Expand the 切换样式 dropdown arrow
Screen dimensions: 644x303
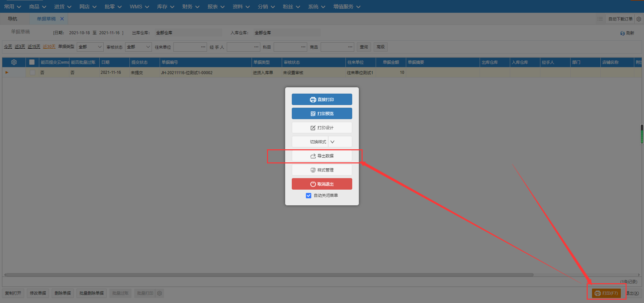tap(332, 142)
